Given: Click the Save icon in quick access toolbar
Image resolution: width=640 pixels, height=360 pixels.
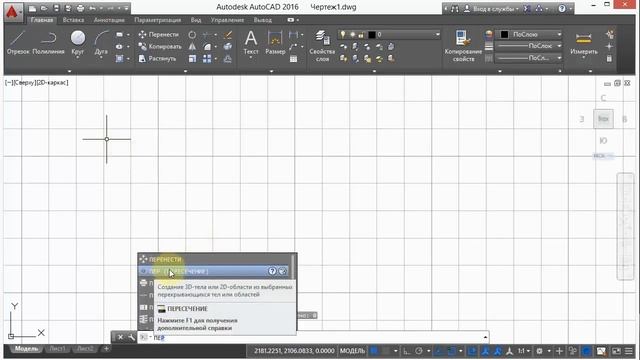Looking at the screenshot, I should (56, 8).
